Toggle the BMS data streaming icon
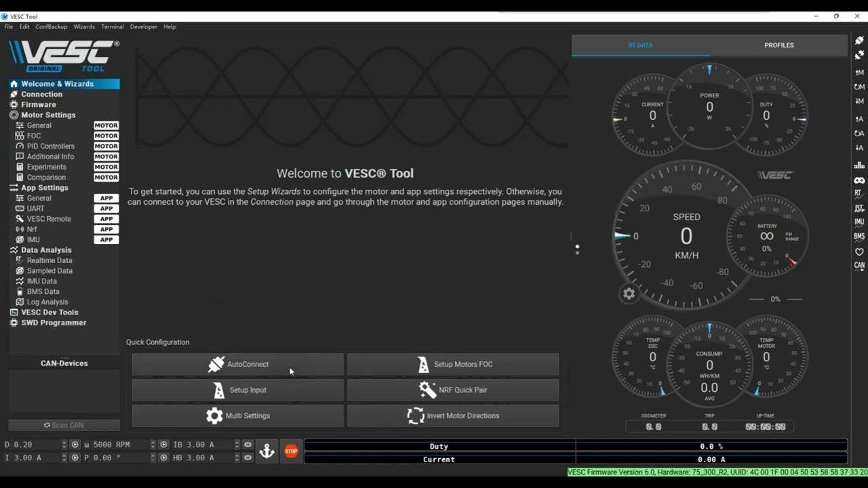This screenshot has height=488, width=868. click(x=859, y=237)
